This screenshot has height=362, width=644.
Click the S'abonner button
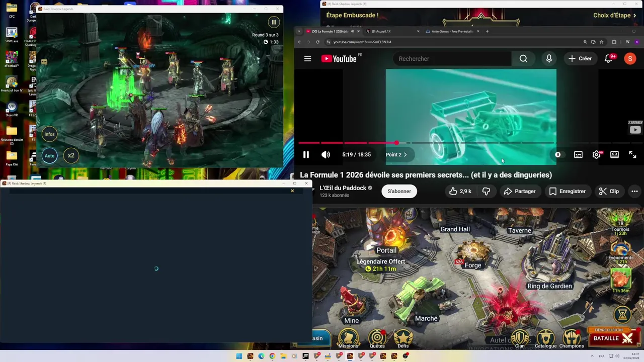399,192
